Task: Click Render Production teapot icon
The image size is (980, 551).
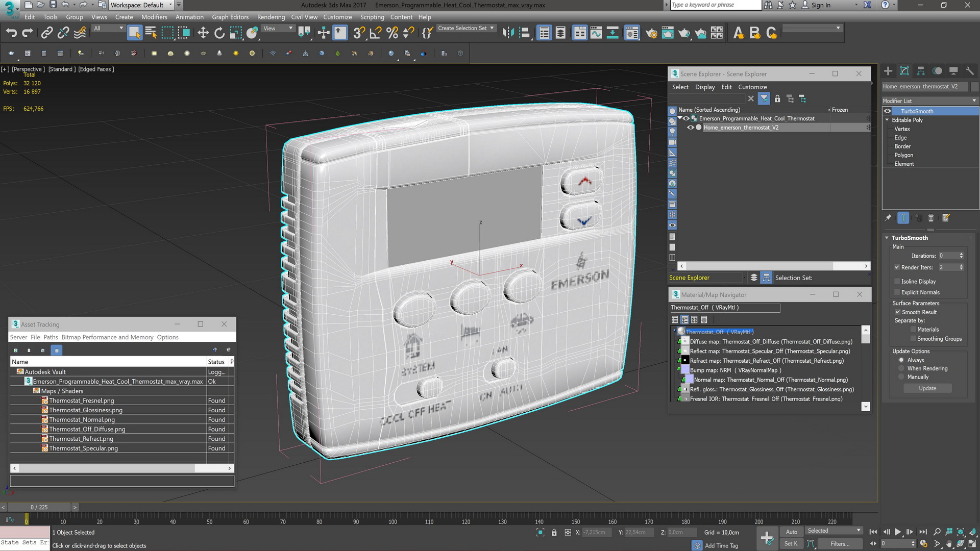Action: (684, 33)
